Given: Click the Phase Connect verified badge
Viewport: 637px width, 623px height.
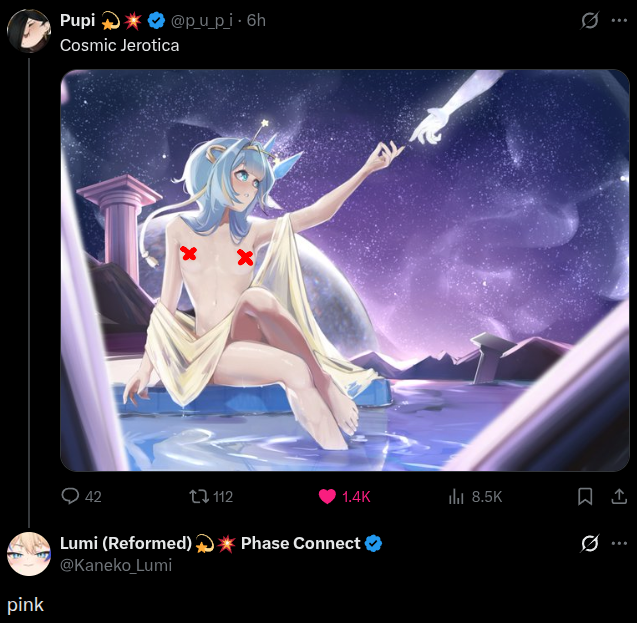Looking at the screenshot, I should coord(373,543).
